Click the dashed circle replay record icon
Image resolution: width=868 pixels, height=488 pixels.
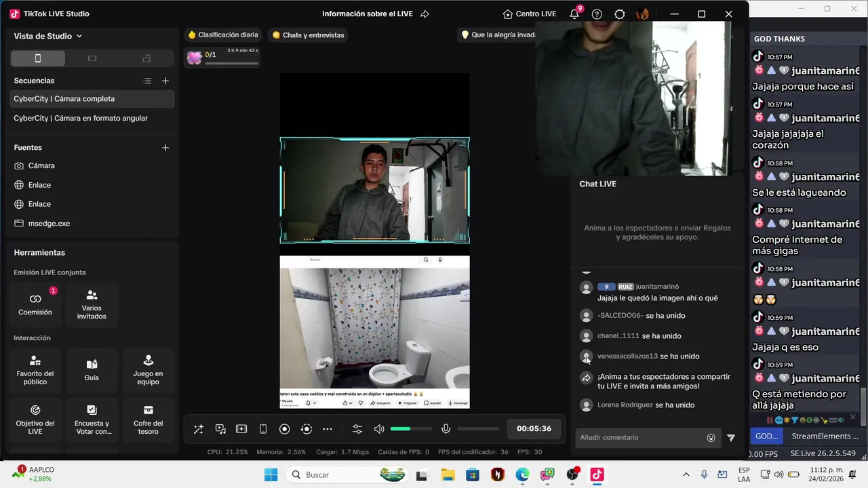tap(307, 429)
